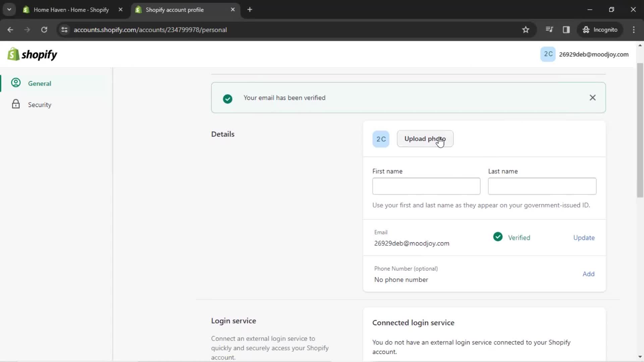Select the Last name input field

[542, 186]
